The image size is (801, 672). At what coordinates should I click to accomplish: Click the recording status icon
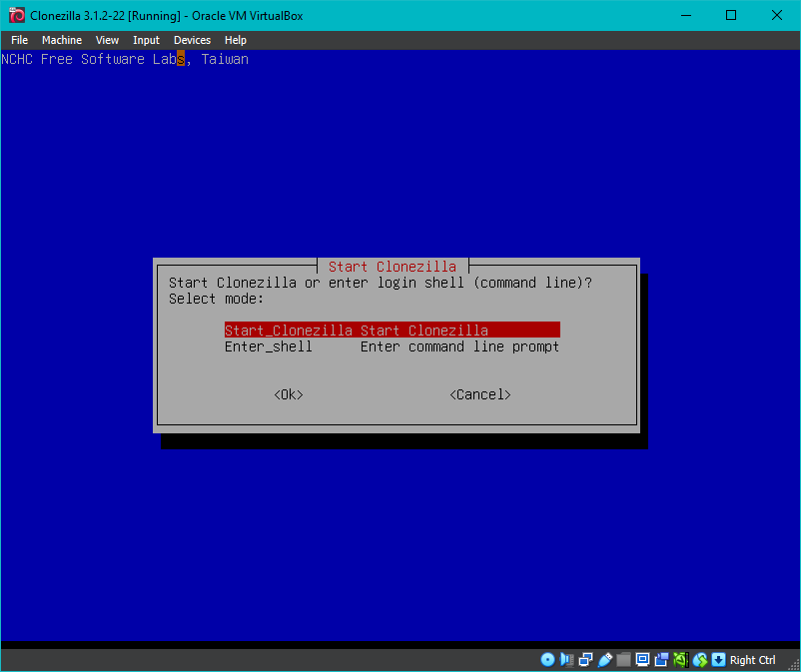[x=661, y=660]
